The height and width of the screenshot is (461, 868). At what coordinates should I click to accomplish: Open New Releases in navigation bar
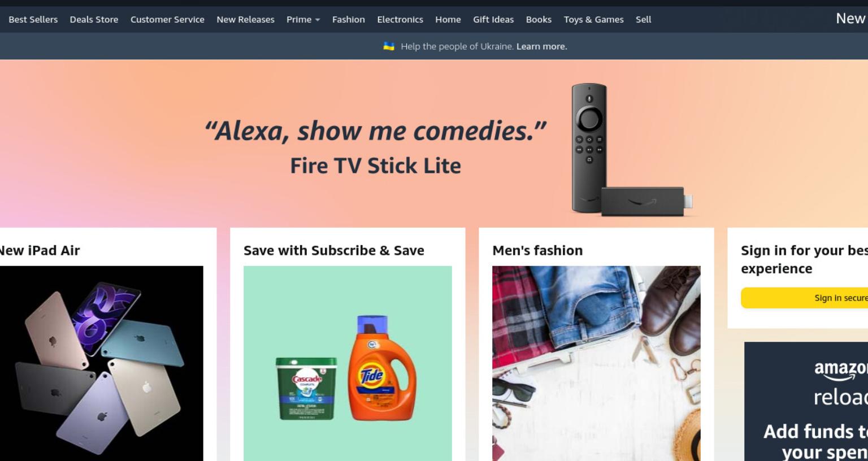coord(245,19)
